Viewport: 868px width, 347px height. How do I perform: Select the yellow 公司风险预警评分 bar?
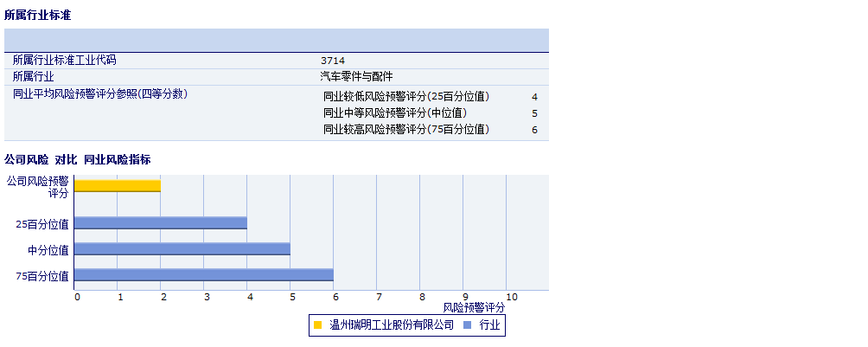click(118, 185)
